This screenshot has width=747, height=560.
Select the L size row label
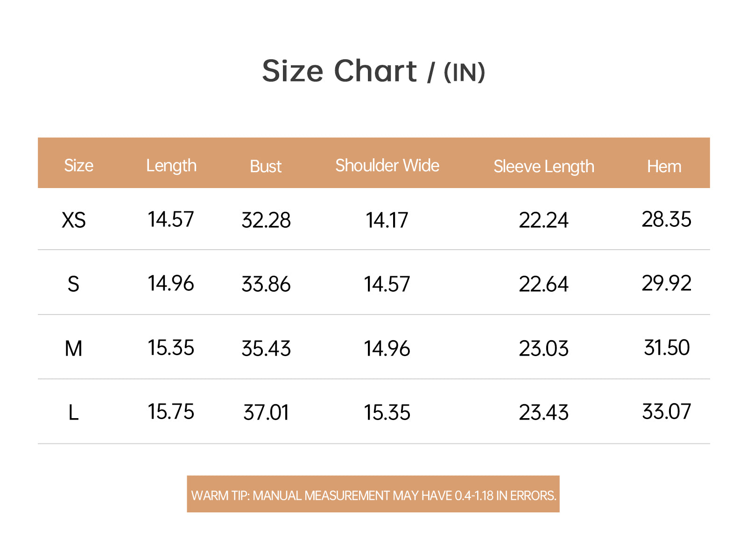(x=73, y=413)
